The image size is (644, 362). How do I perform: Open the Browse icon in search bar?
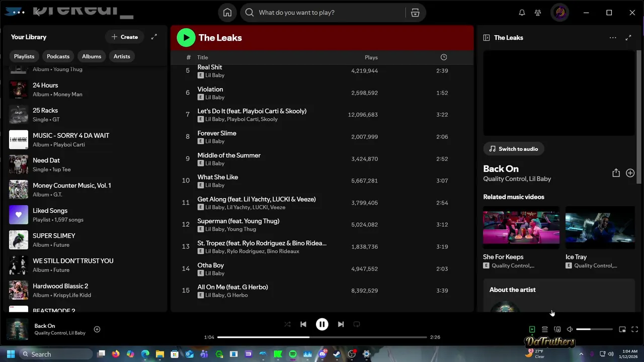[415, 13]
